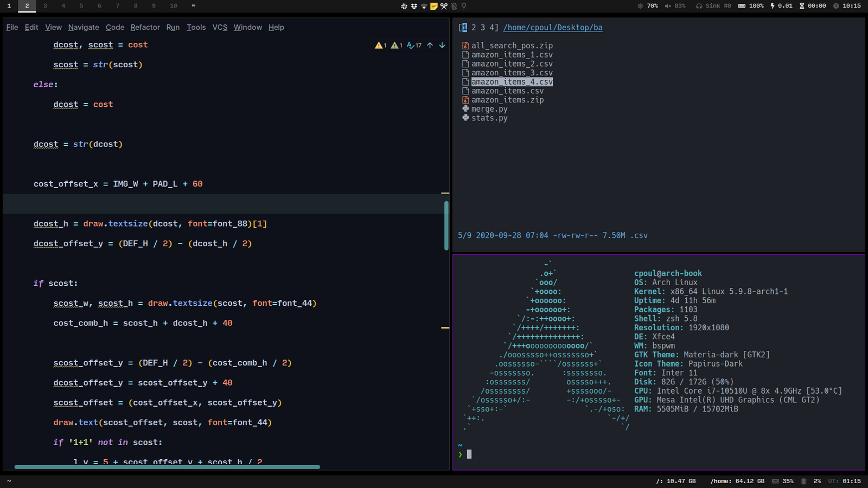Click the /home: 64.12 GB disk entry
Viewport: 868px width, 488px height.
[x=737, y=481]
